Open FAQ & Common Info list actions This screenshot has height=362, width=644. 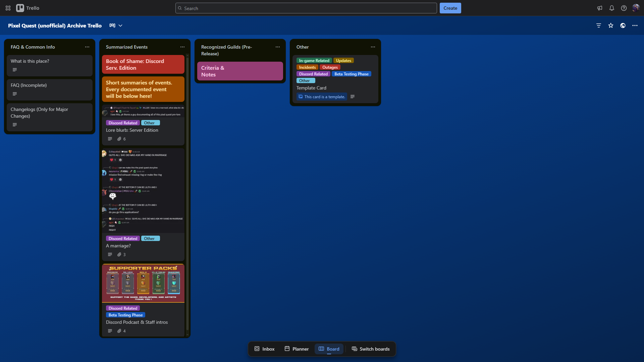coord(87,47)
